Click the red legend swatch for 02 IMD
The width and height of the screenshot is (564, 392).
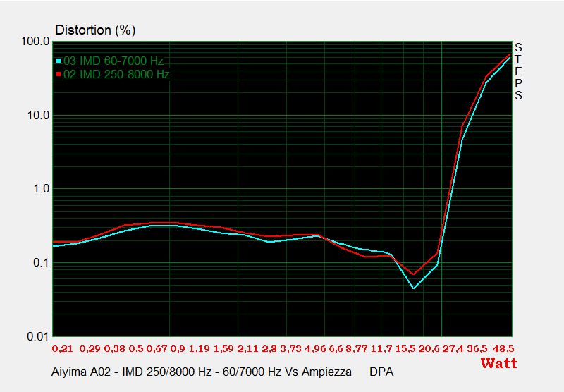click(58, 75)
